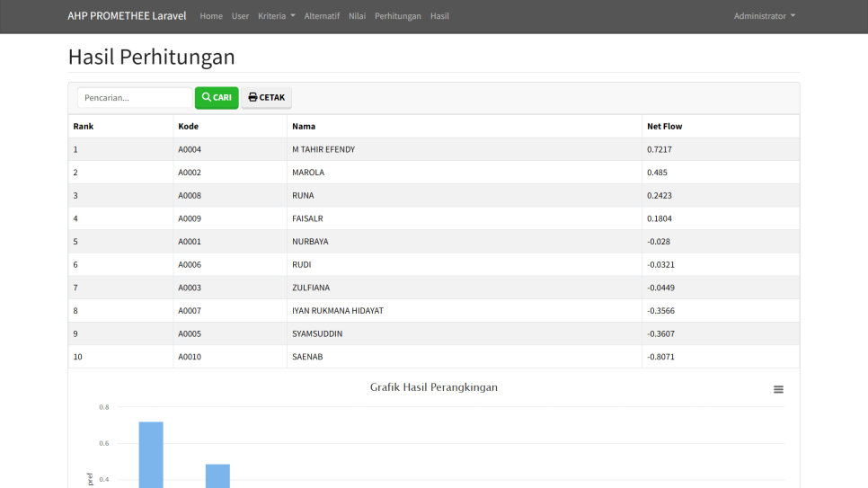Screen dimensions: 868x488
Task: Open the chart hamburger context menu
Action: (778, 389)
